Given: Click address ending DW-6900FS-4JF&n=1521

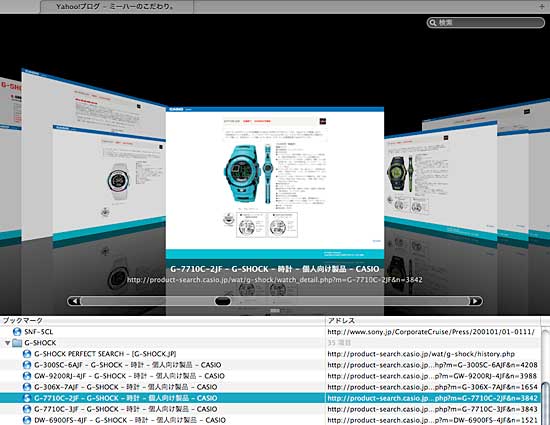Looking at the screenshot, I should 432,420.
